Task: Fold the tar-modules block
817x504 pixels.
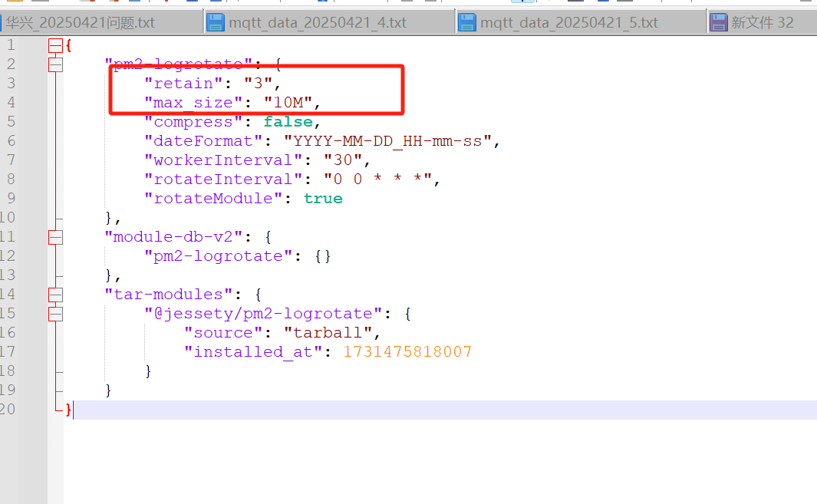Action: (x=55, y=295)
